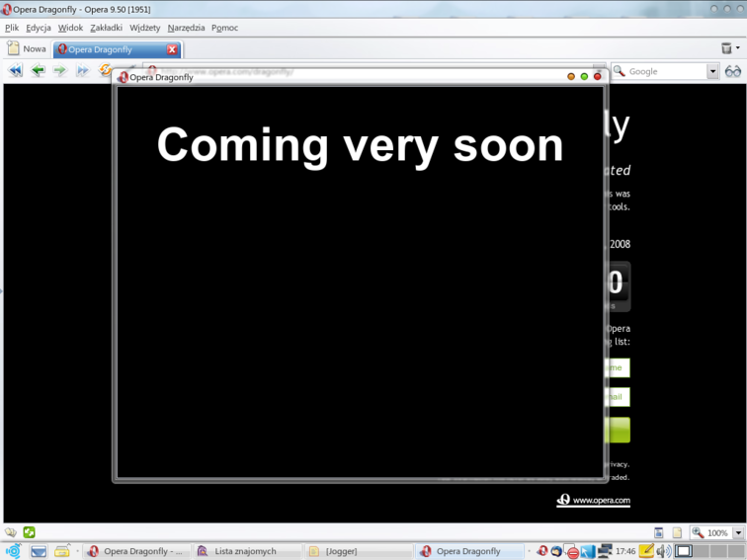Open the Edycja menu
The image size is (747, 560).
pos(39,28)
